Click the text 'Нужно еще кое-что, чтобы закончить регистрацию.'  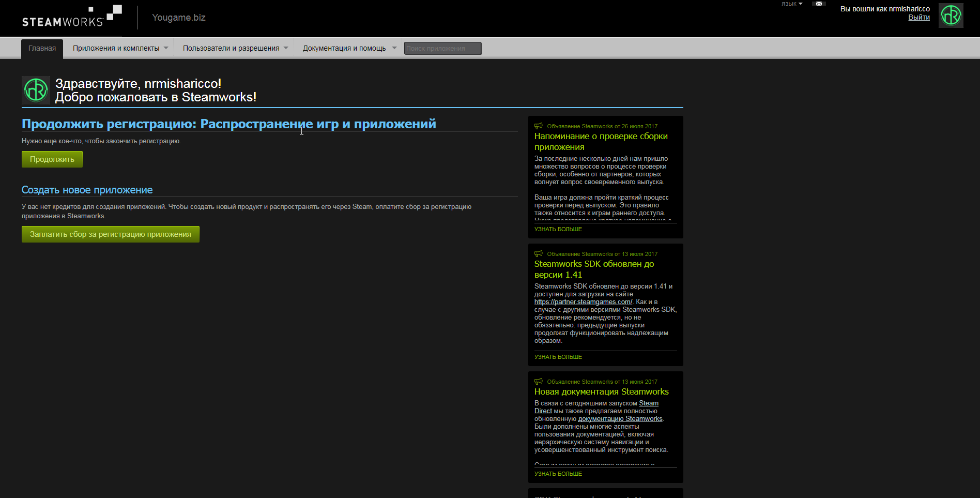[101, 141]
